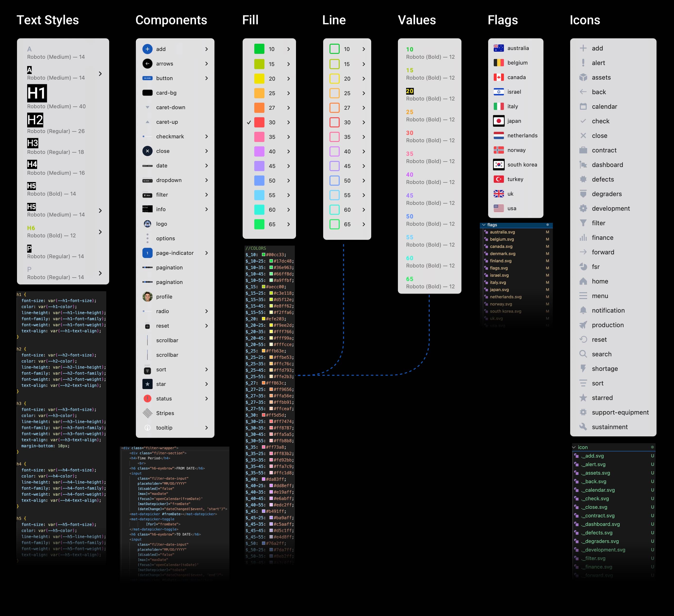Pick the Fill 50 blue swatch
This screenshot has height=616, width=674.
click(259, 181)
